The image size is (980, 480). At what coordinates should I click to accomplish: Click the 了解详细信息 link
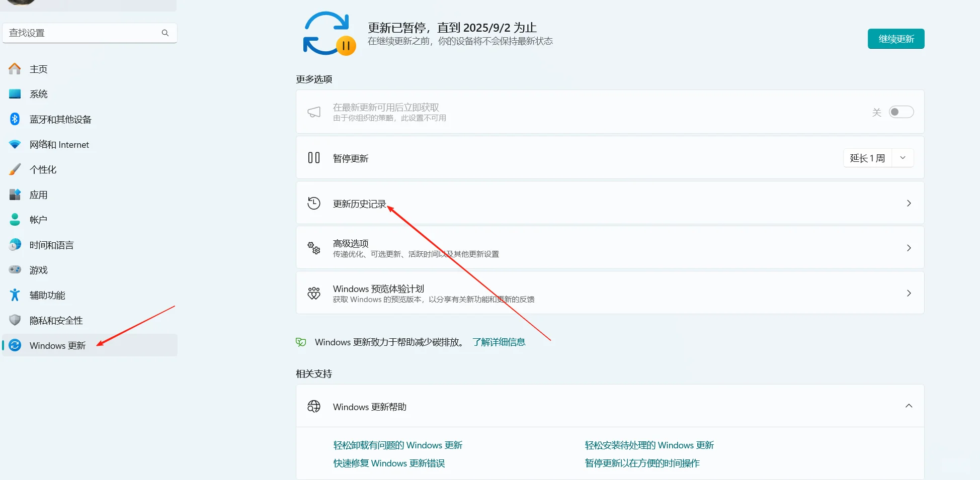point(499,342)
